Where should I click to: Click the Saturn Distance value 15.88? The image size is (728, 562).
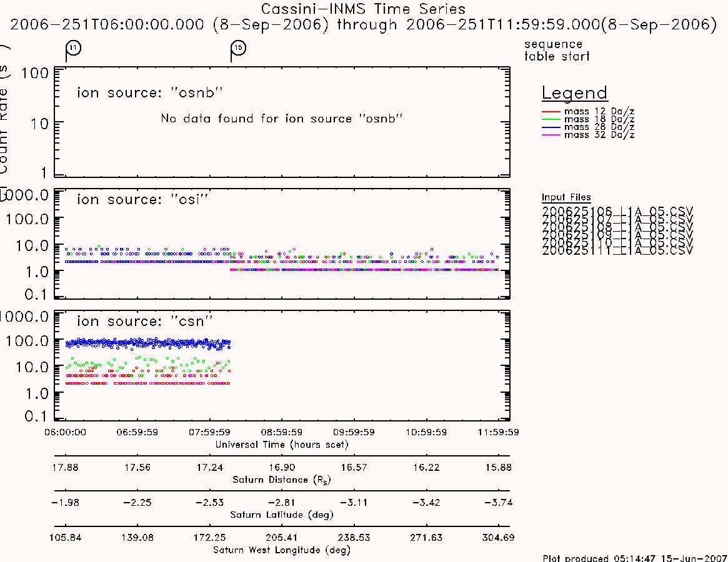(x=498, y=467)
